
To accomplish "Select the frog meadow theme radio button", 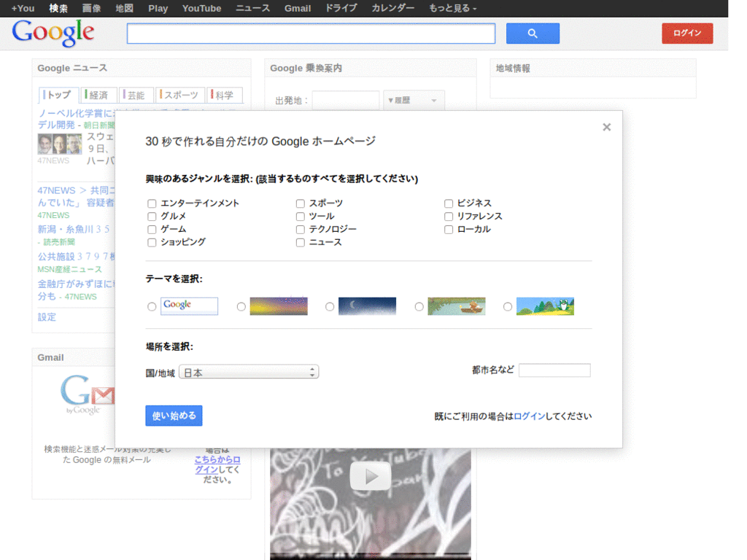I will 508,307.
